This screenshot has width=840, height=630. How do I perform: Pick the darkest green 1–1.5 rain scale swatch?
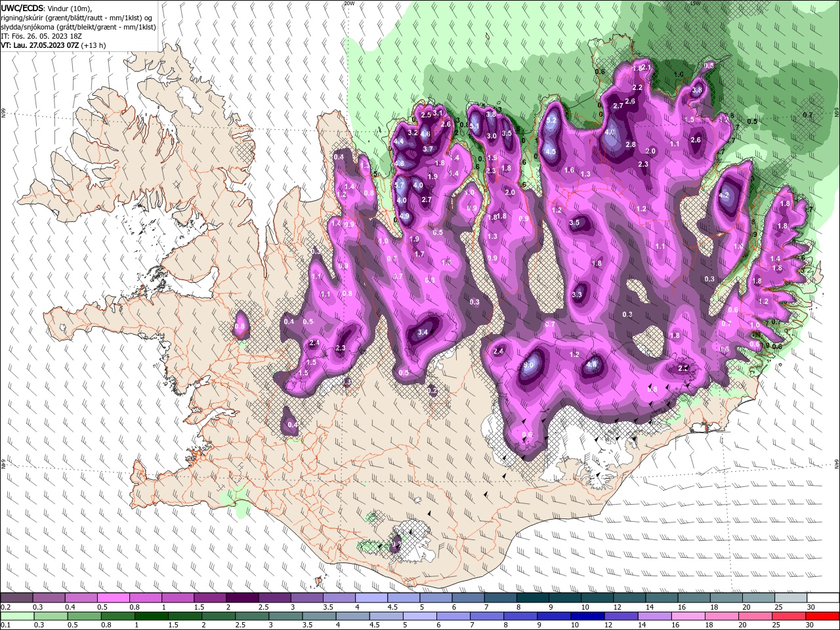click(x=152, y=616)
